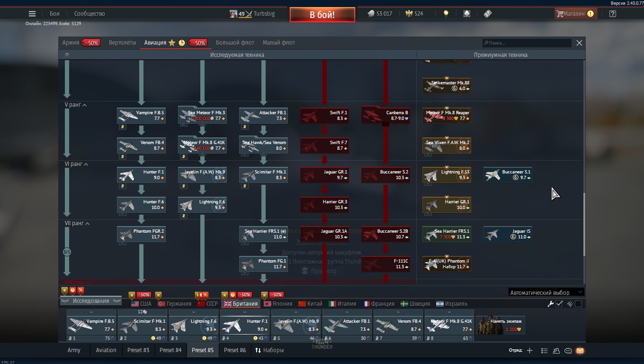Open the chat bubble icon
The image size is (644, 364).
568,351
